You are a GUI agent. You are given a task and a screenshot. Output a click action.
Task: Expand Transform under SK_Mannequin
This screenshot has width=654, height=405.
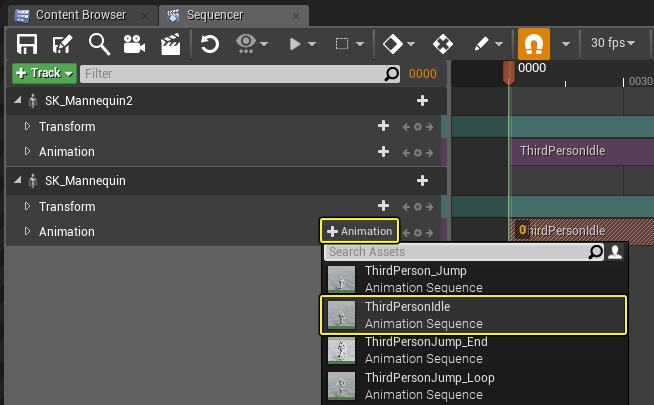pos(27,206)
